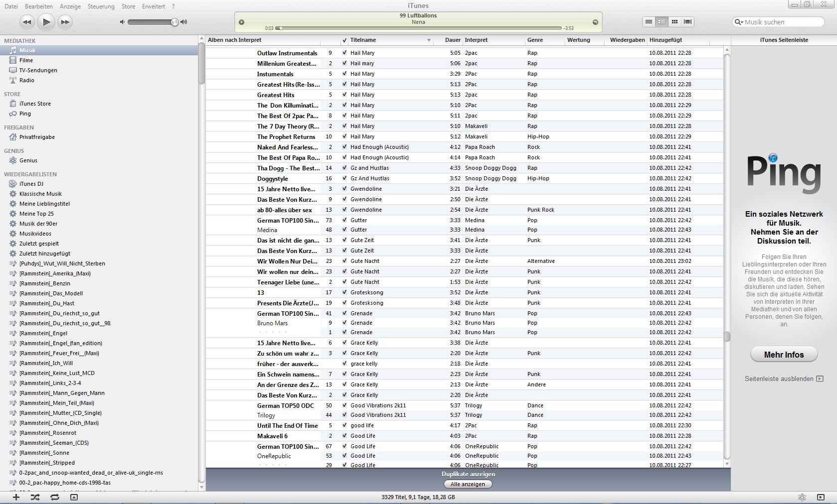Viewport: 837px width, 504px height.
Task: Open the Erweitert menu
Action: (154, 6)
